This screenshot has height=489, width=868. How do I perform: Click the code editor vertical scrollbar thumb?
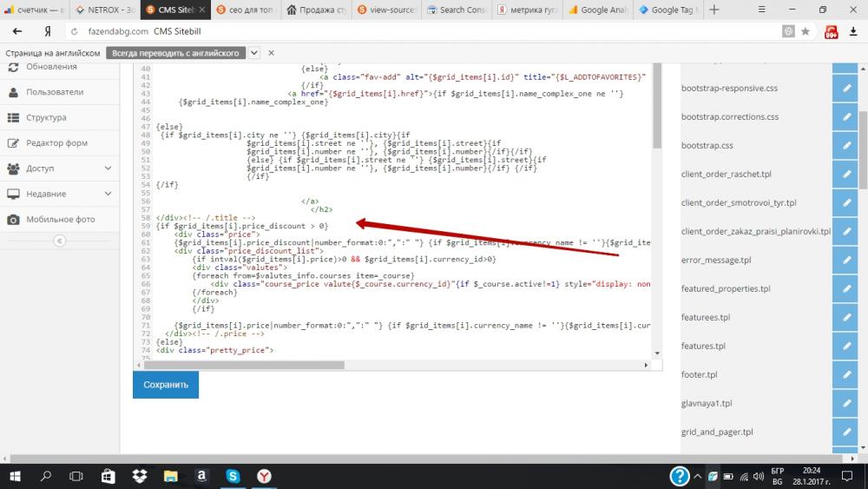(x=656, y=105)
